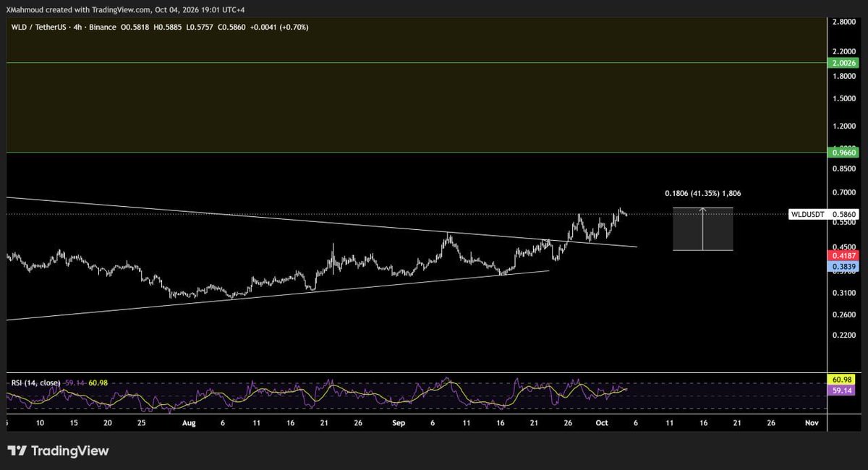Click the 0.2600 price axis label

(x=844, y=315)
